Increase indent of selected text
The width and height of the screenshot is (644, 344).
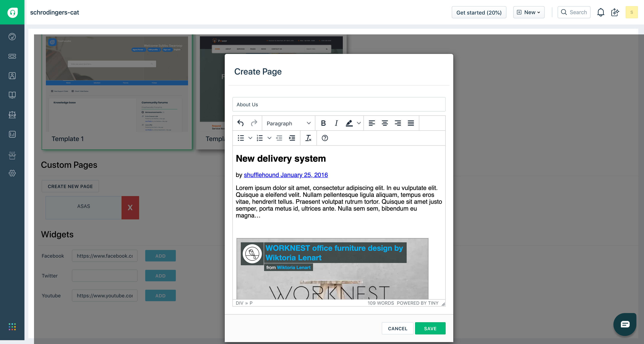(x=292, y=138)
